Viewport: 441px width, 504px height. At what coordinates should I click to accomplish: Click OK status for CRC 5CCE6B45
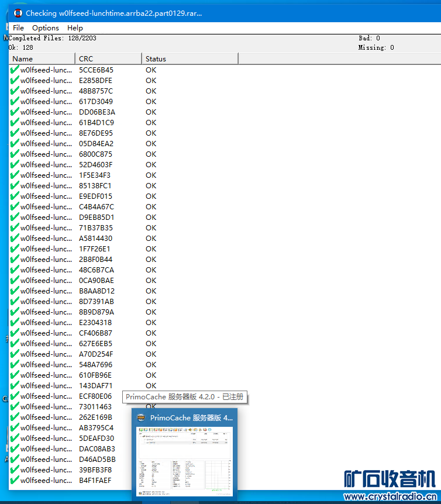coord(151,70)
